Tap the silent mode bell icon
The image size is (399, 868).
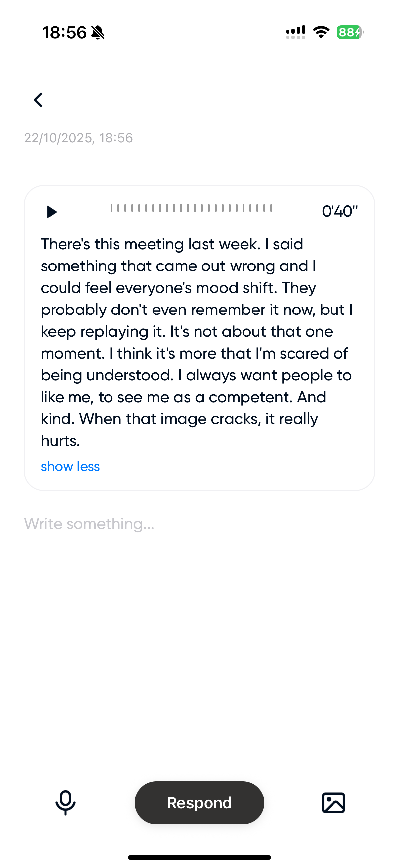[98, 33]
